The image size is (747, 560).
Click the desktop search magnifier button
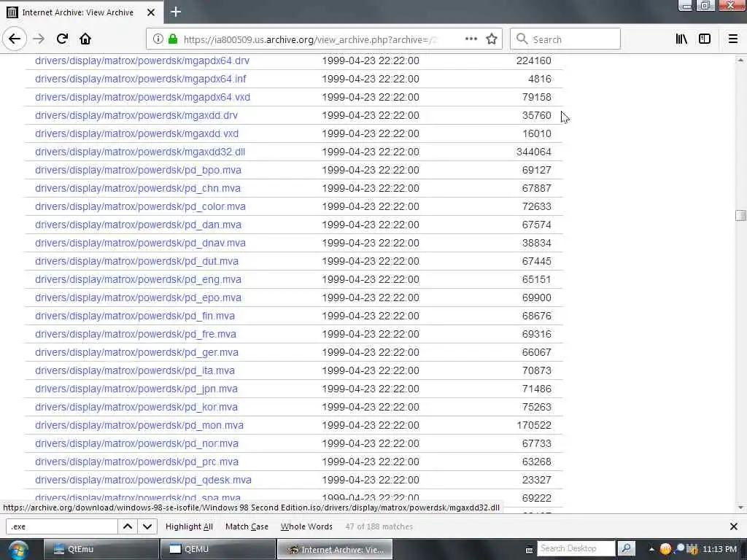pos(627,548)
